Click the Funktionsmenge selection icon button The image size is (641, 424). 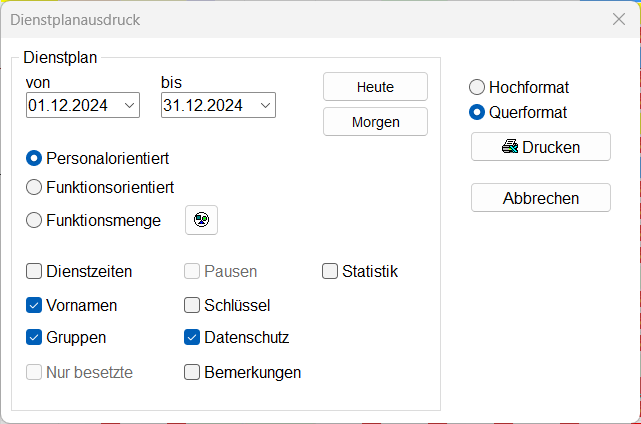(201, 220)
